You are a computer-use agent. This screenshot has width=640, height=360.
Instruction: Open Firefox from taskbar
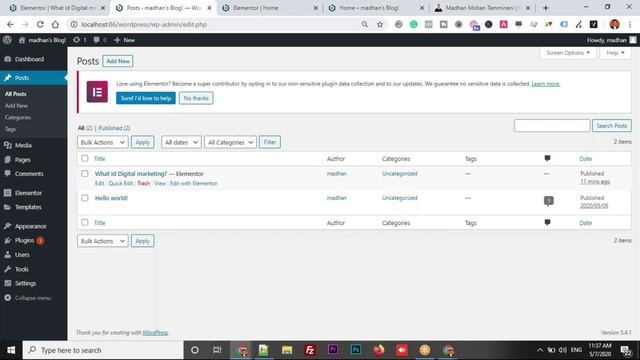point(379,350)
